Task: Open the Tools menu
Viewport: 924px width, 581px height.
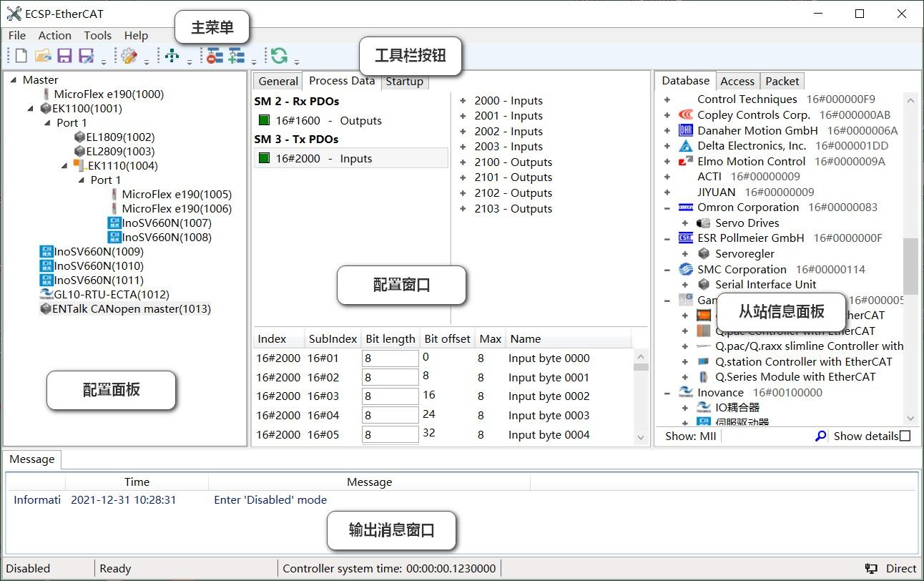Action: (97, 35)
